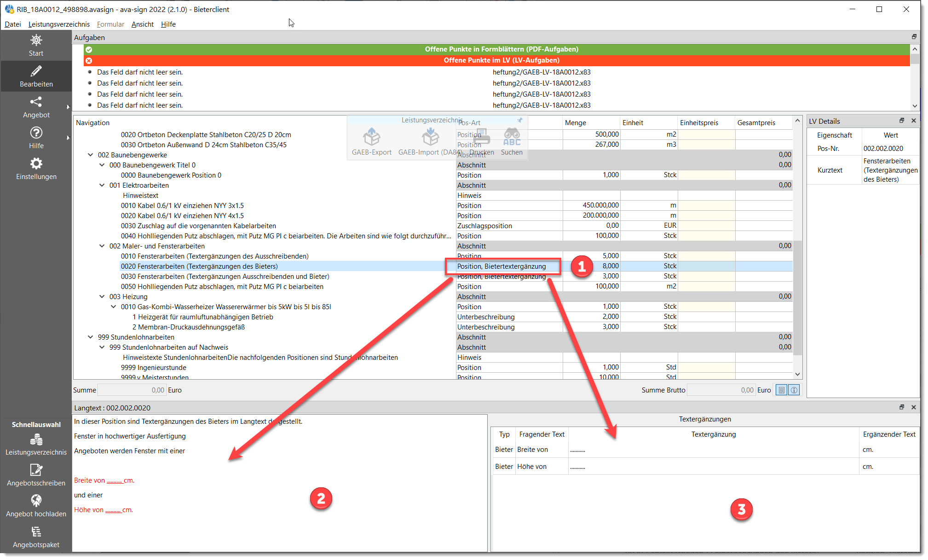Collapse 999 Stundenlohnarbeiten auf Nachweis node
Viewport: 928px width, 560px height.
coord(102,347)
